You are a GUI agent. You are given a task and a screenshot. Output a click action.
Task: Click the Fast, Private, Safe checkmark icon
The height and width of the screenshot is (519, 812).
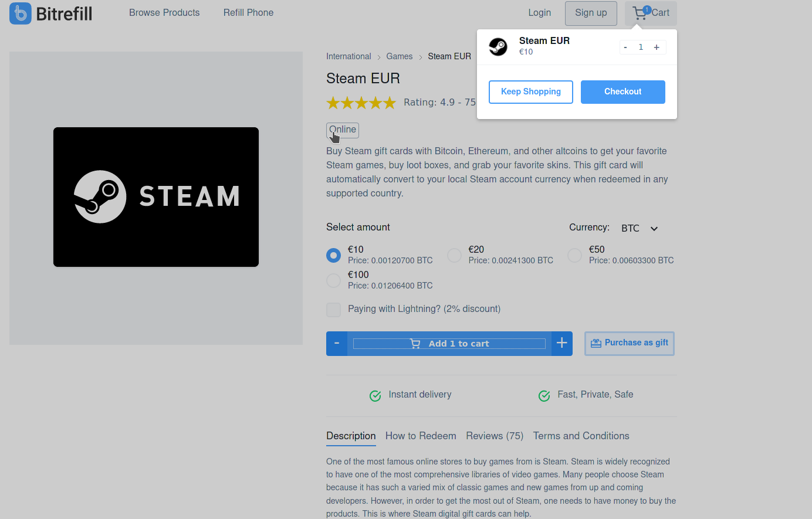tap(544, 396)
